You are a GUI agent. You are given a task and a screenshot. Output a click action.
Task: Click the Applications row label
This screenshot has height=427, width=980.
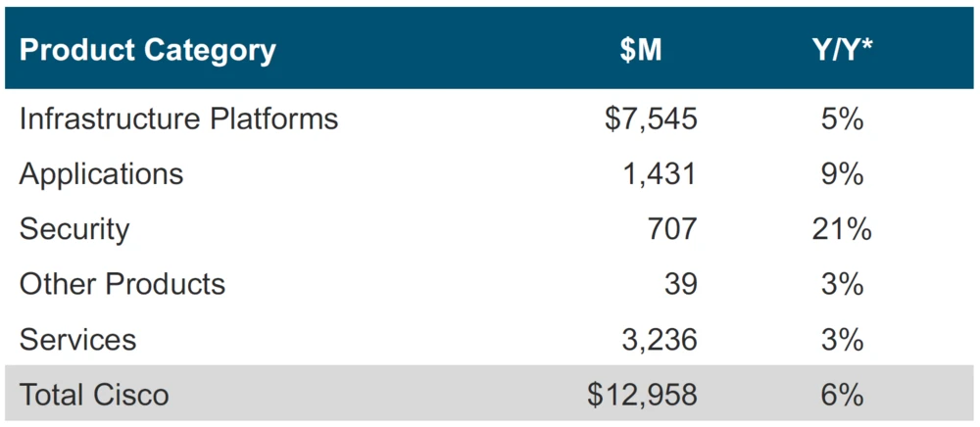101,174
